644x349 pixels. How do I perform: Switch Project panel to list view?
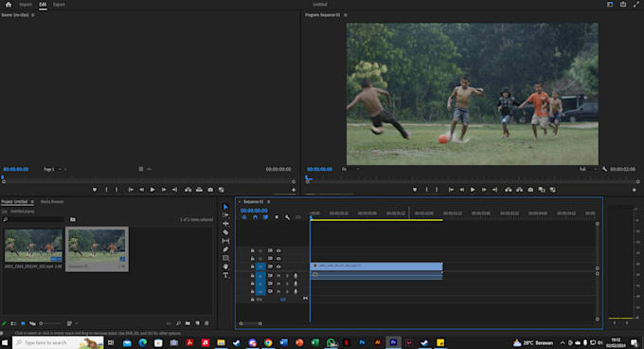[x=13, y=323]
